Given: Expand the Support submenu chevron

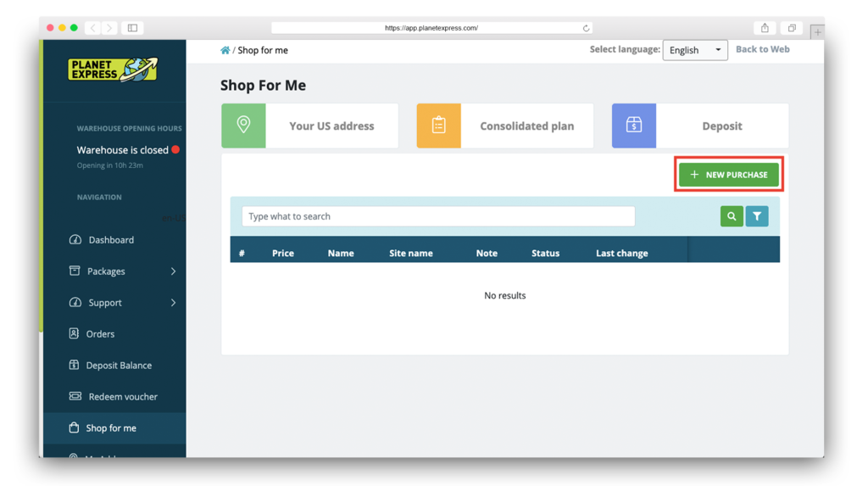Looking at the screenshot, I should point(173,303).
